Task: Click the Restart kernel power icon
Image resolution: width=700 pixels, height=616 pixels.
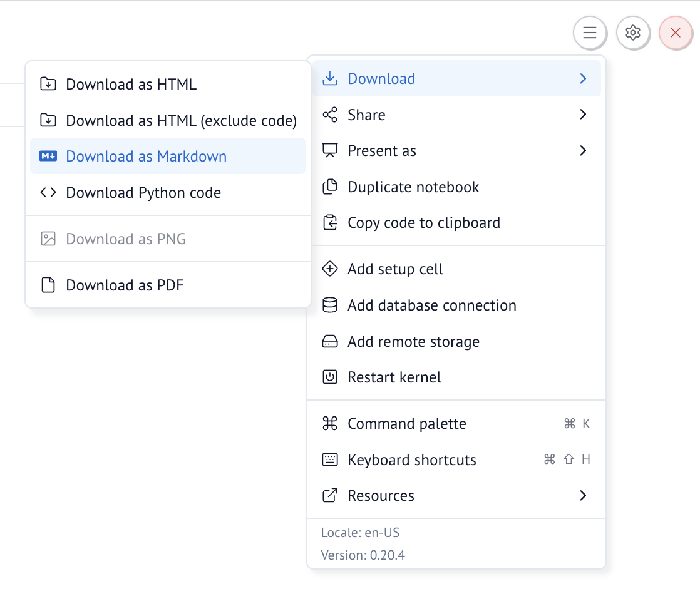Action: pos(329,377)
